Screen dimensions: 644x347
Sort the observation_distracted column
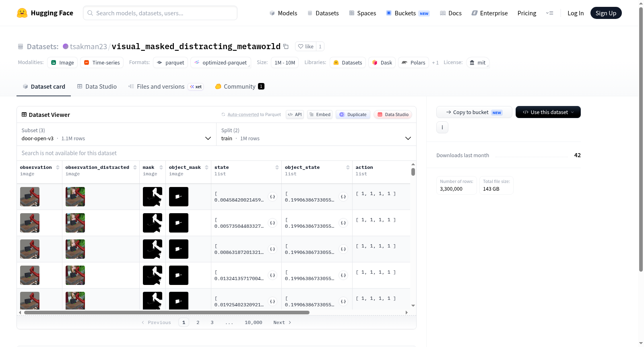(135, 167)
